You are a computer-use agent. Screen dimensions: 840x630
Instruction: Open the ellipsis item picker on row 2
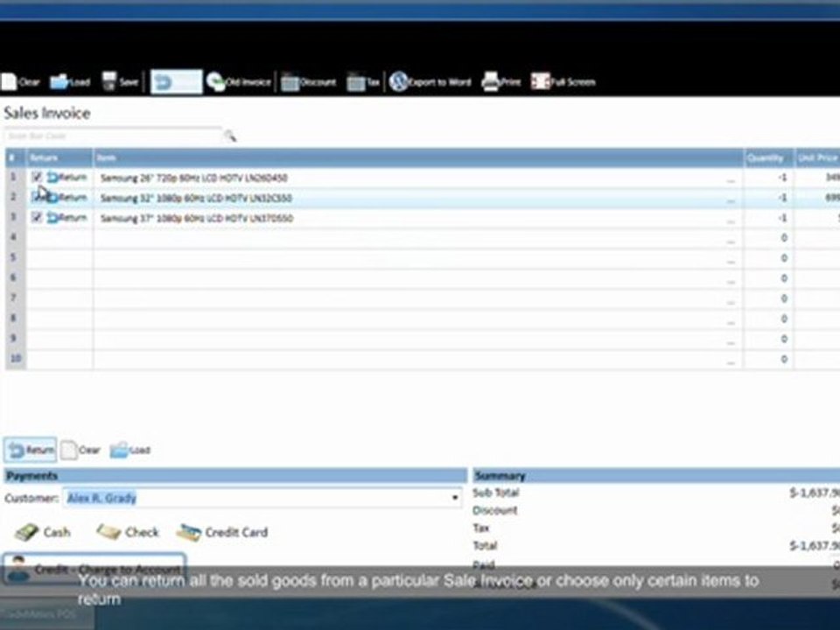(731, 199)
